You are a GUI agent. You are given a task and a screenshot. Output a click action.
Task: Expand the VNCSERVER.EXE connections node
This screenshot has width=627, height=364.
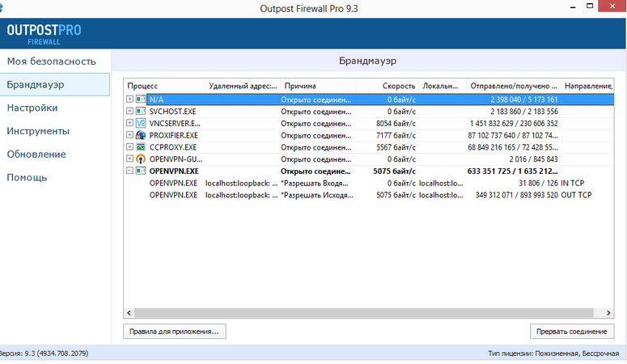click(129, 123)
